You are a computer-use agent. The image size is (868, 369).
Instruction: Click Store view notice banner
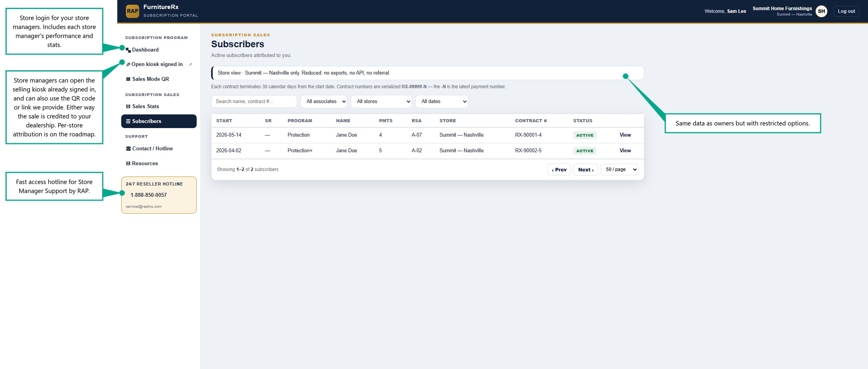(x=427, y=73)
